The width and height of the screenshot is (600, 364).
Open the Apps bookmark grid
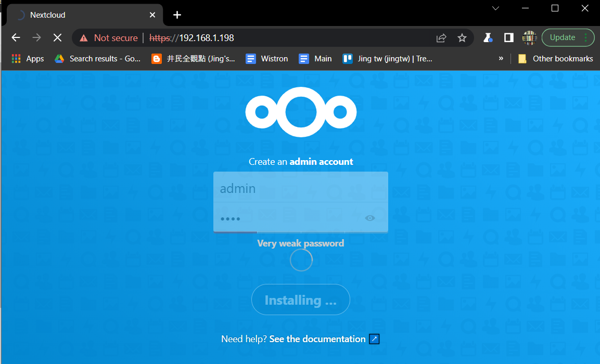coord(28,58)
